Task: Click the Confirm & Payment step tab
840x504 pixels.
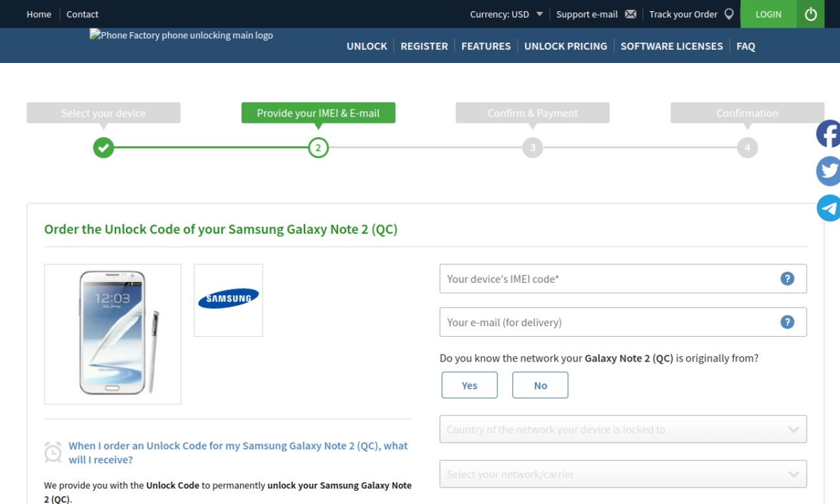Action: tap(533, 113)
